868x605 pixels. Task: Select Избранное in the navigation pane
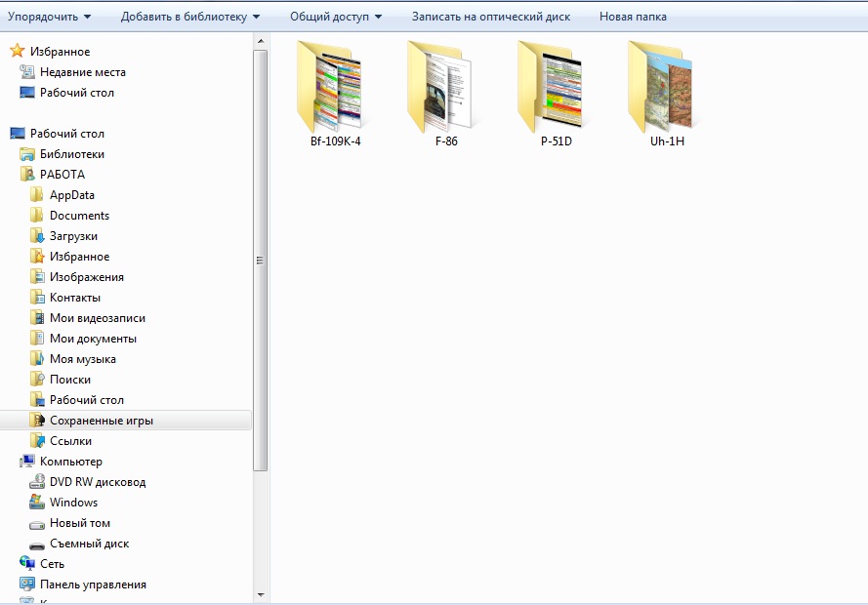(60, 52)
